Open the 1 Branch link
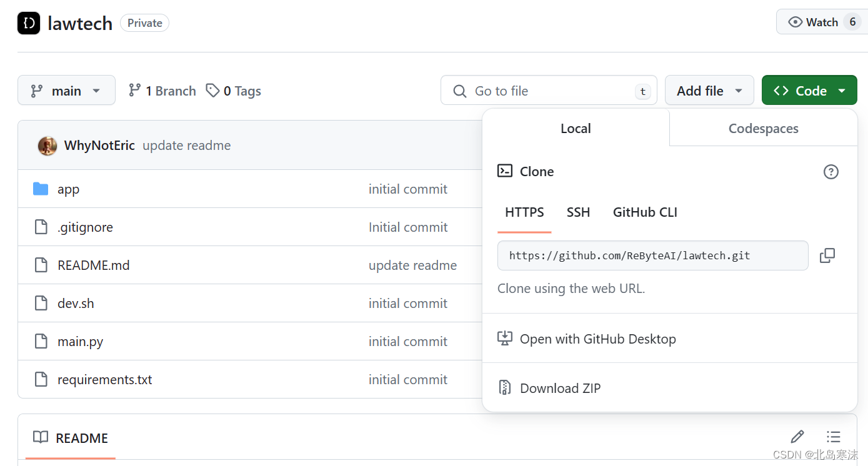This screenshot has width=868, height=466. click(x=162, y=91)
